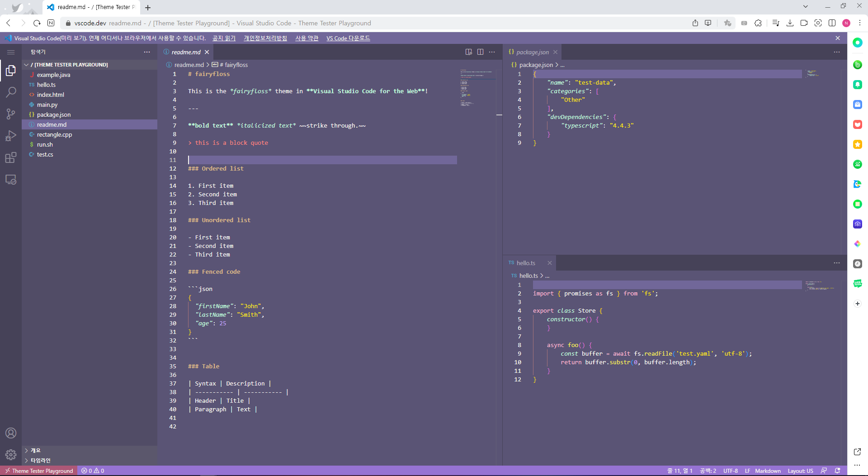The height and width of the screenshot is (476, 868).
Task: Open more actions for package.json editor group
Action: tap(837, 52)
